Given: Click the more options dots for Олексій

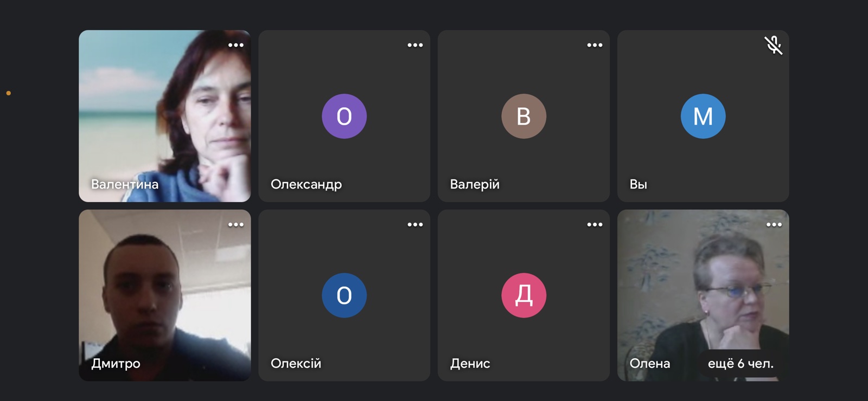Looking at the screenshot, I should 415,224.
